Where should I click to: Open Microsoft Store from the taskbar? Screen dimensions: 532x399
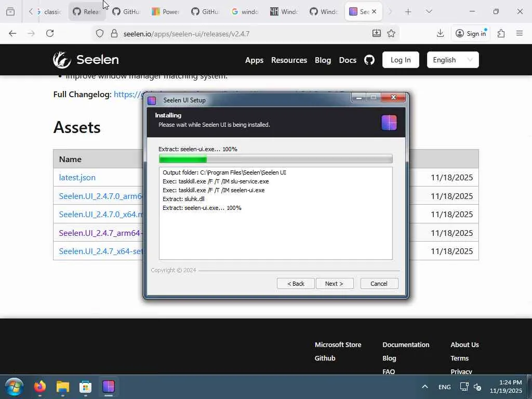86,387
